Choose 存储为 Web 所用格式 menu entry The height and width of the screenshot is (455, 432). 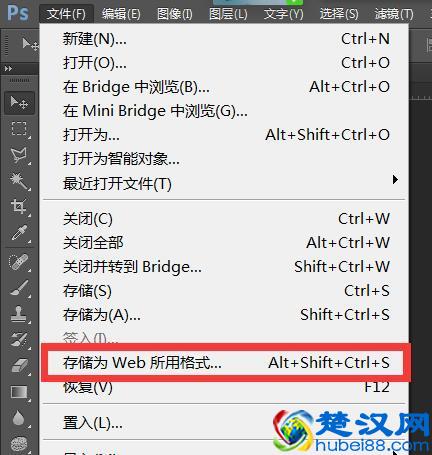(x=226, y=363)
